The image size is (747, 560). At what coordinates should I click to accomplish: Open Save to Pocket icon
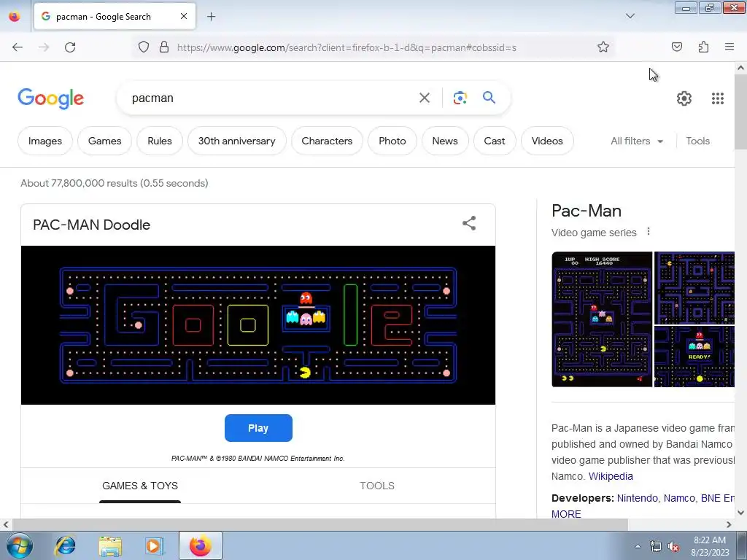[x=676, y=47]
